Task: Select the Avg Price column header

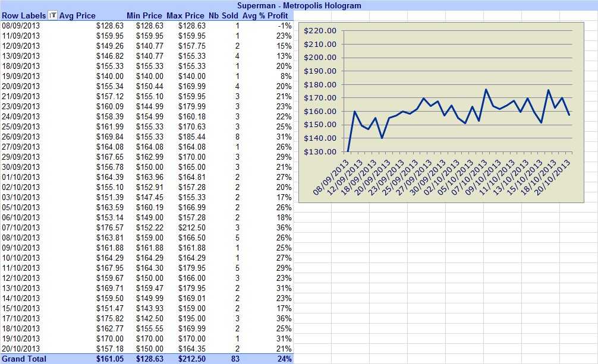Action: (77, 15)
